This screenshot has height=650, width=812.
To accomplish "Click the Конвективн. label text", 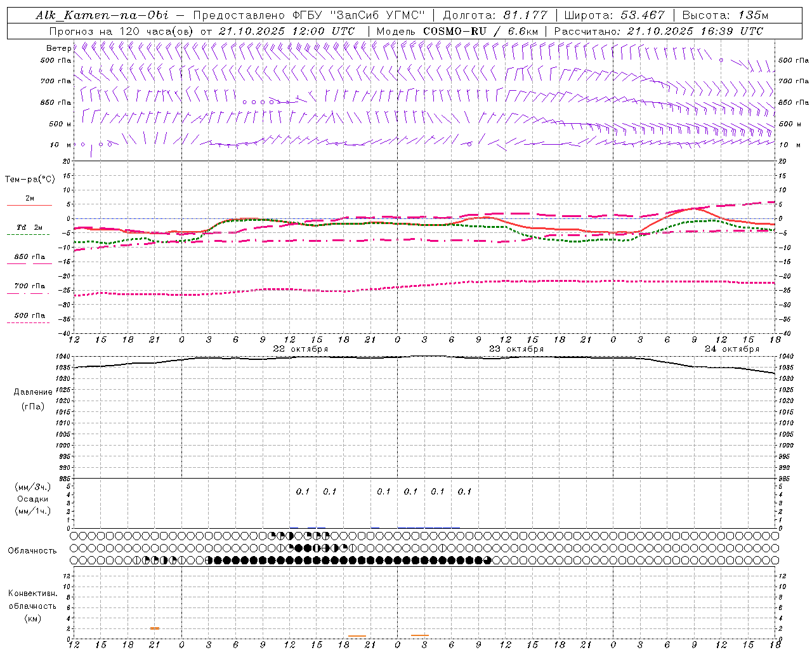I will 32,594.
